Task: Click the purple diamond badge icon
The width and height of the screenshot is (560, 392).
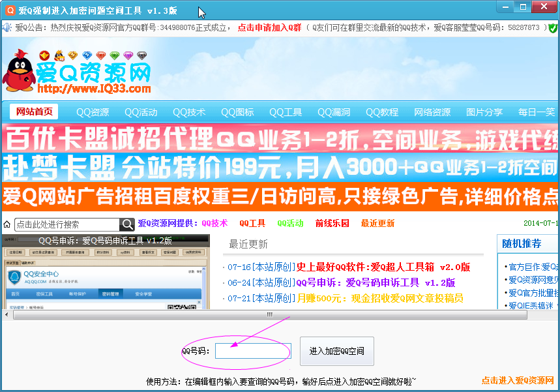Action: [128, 55]
